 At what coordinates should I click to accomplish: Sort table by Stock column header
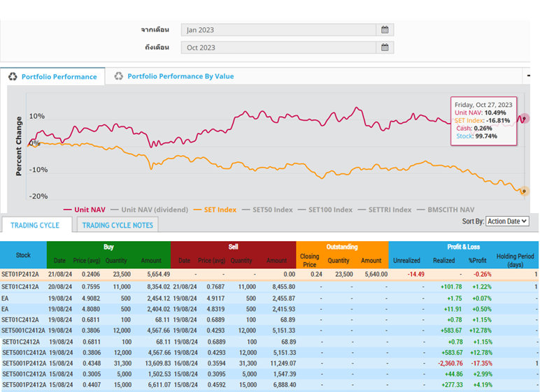click(23, 255)
